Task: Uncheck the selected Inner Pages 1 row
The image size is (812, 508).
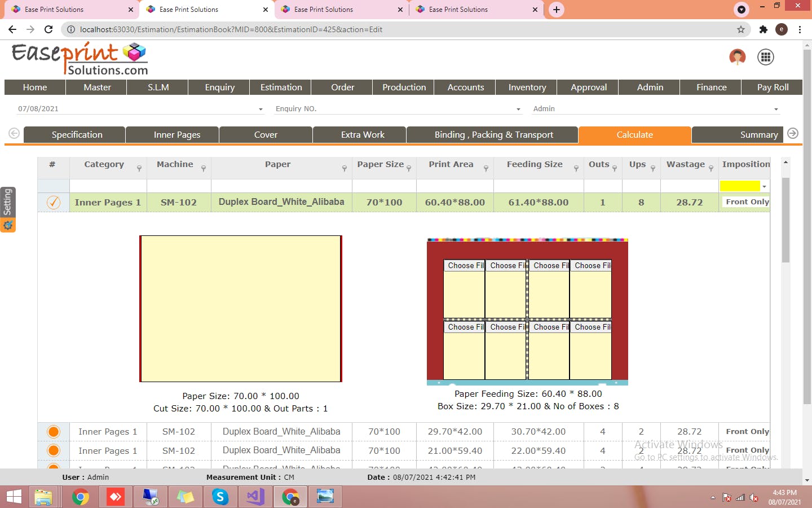Action: point(54,202)
